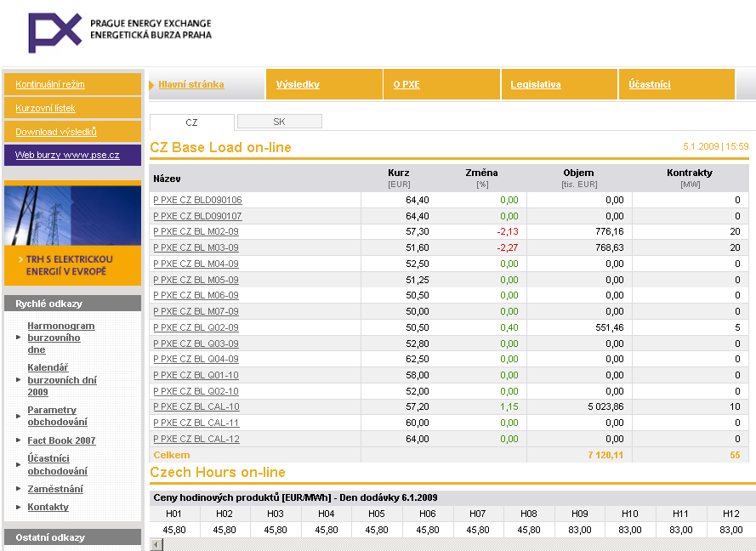
Task: Click the Trh s elektrickou energií banner
Action: (x=73, y=233)
